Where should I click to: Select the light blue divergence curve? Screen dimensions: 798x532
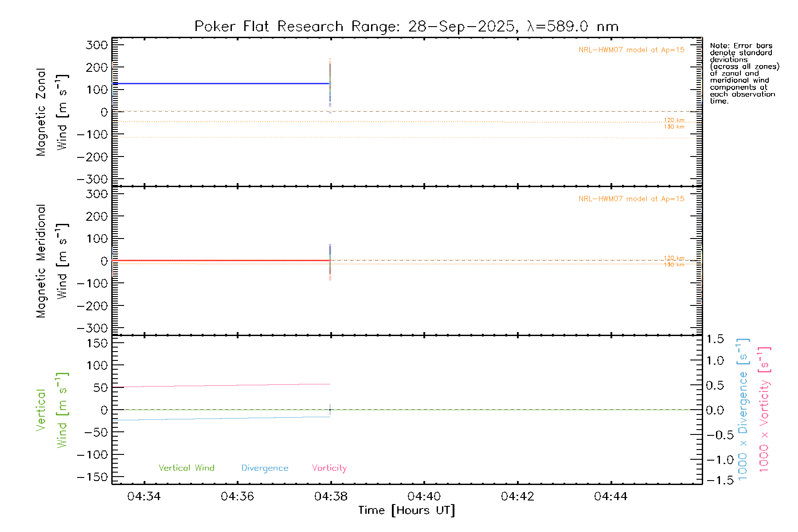(222, 419)
